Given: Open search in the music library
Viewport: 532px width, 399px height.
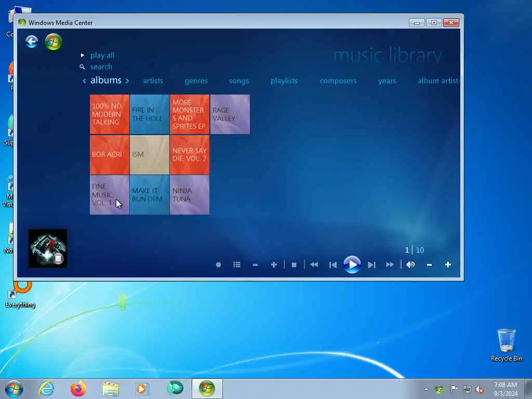Looking at the screenshot, I should coord(101,67).
